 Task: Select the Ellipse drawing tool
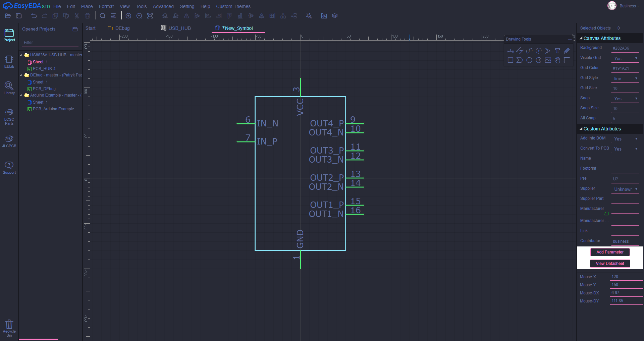(x=529, y=60)
